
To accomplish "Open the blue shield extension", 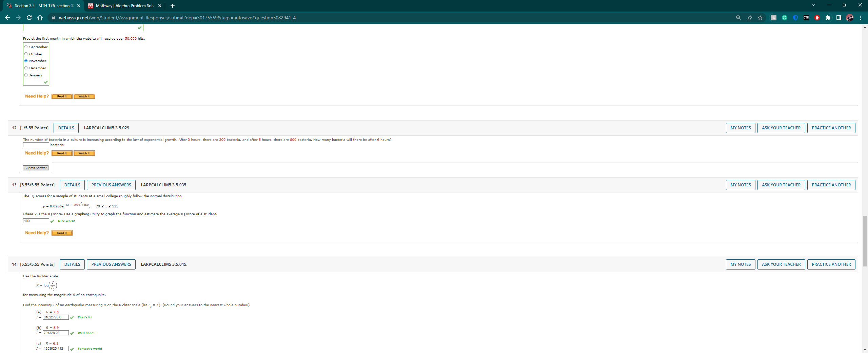I will (795, 18).
